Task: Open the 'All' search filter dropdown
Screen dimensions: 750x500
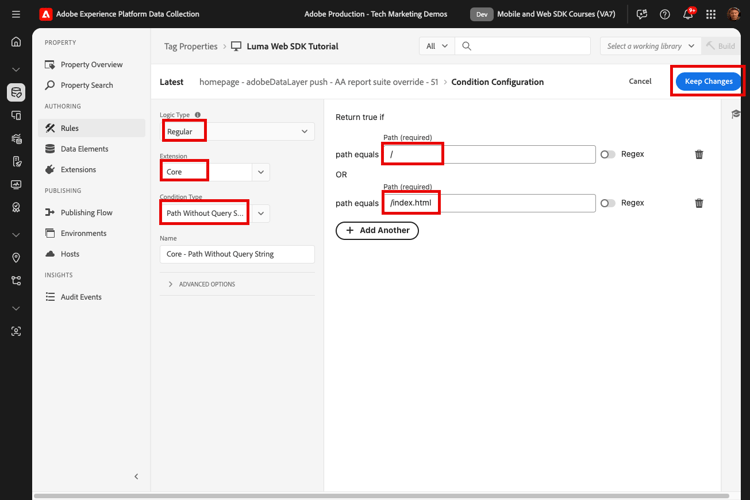Action: pos(437,46)
